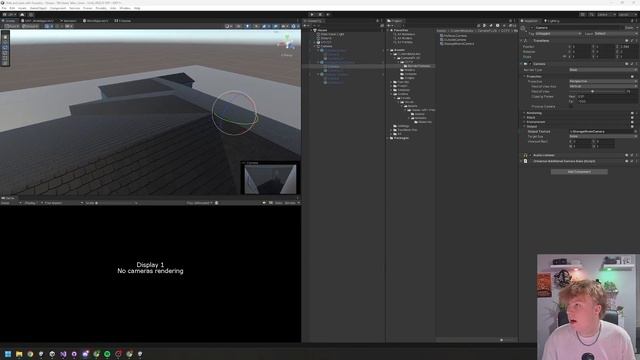The width and height of the screenshot is (640, 360).
Task: Toggle the Audio Listener enabled checkbox
Action: pyautogui.click(x=530, y=155)
